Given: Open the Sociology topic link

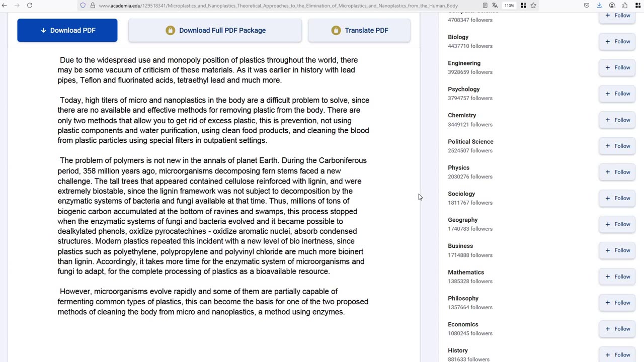Looking at the screenshot, I should coord(461,194).
